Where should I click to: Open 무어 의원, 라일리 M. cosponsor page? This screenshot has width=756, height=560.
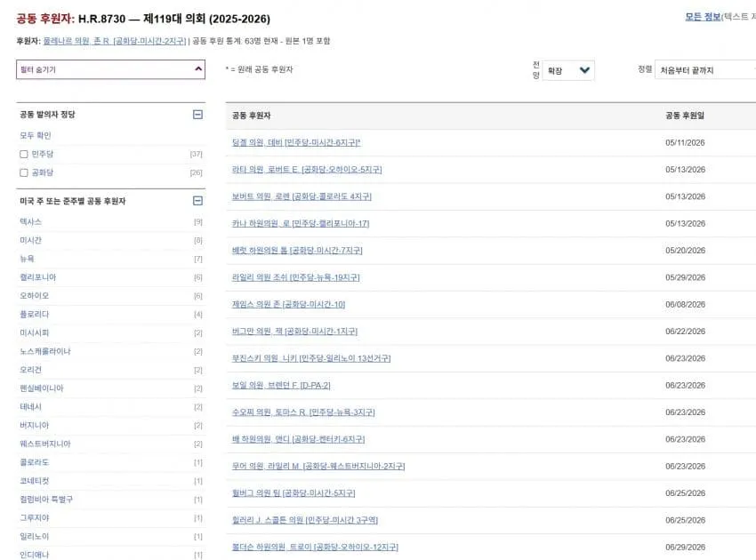click(x=318, y=467)
